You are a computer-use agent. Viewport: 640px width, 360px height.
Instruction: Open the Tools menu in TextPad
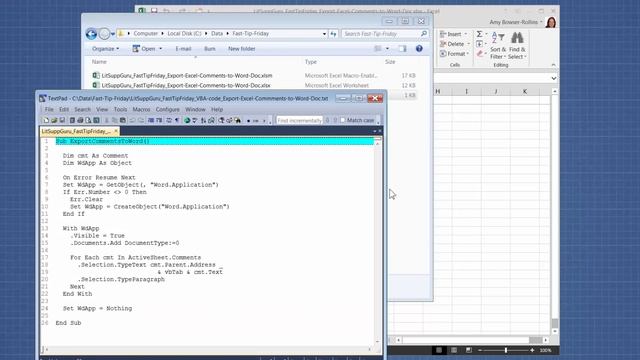120,109
